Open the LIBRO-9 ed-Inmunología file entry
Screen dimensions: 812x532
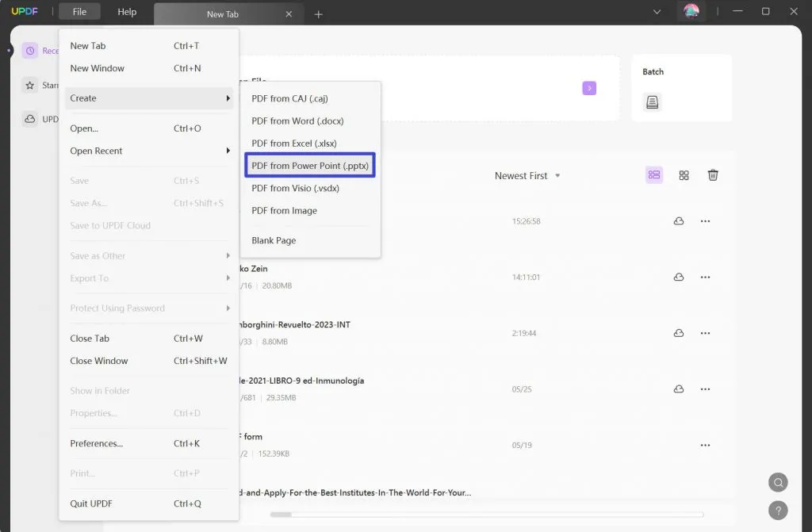(x=301, y=381)
